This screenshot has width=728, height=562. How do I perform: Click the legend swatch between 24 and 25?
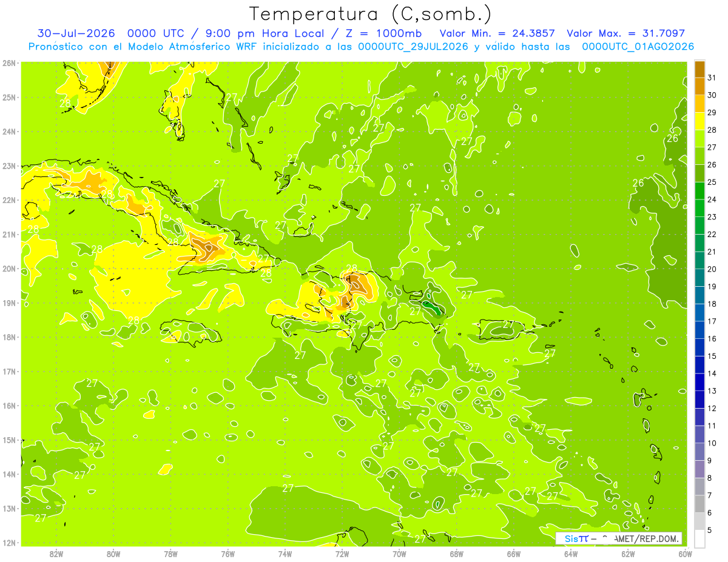(699, 191)
